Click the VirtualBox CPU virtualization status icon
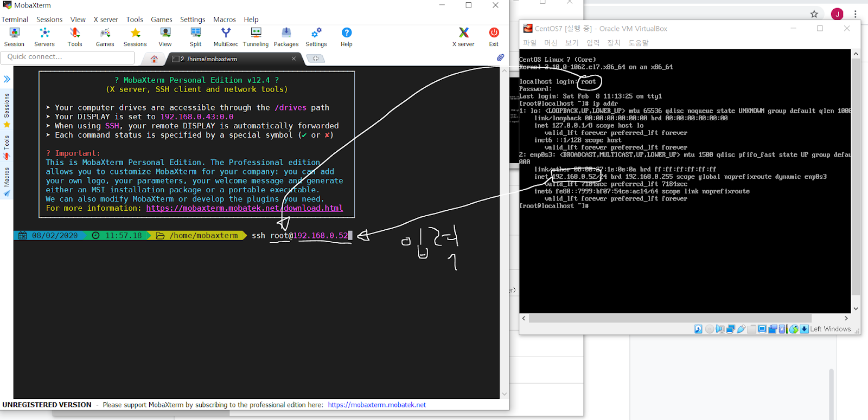 coord(783,329)
